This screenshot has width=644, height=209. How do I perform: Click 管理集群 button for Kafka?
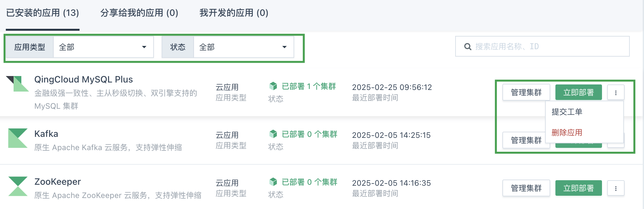tap(524, 140)
